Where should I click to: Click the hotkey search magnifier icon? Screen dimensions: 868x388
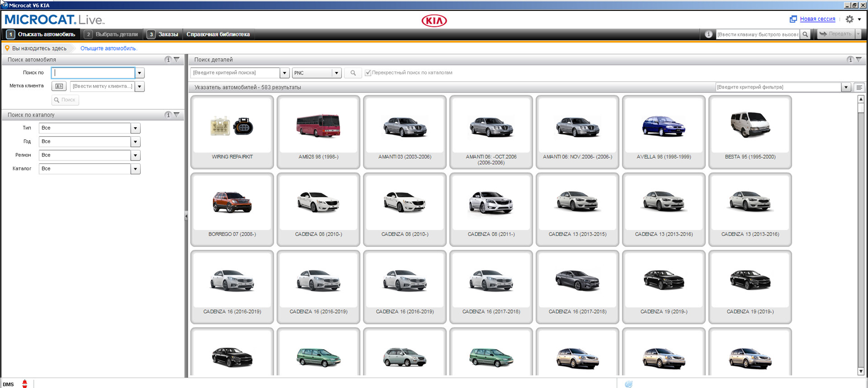tap(805, 34)
